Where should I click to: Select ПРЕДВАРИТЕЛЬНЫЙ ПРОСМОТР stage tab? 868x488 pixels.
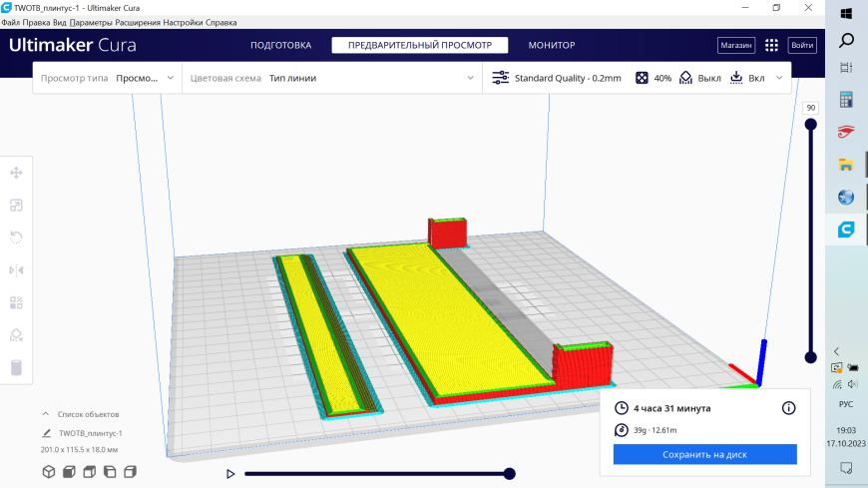pos(420,46)
